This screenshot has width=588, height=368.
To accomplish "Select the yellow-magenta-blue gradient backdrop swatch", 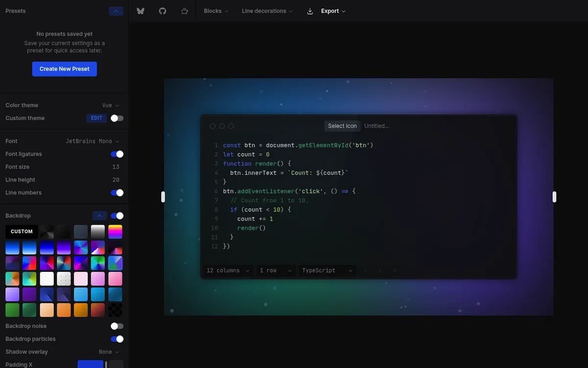I will pyautogui.click(x=115, y=232).
